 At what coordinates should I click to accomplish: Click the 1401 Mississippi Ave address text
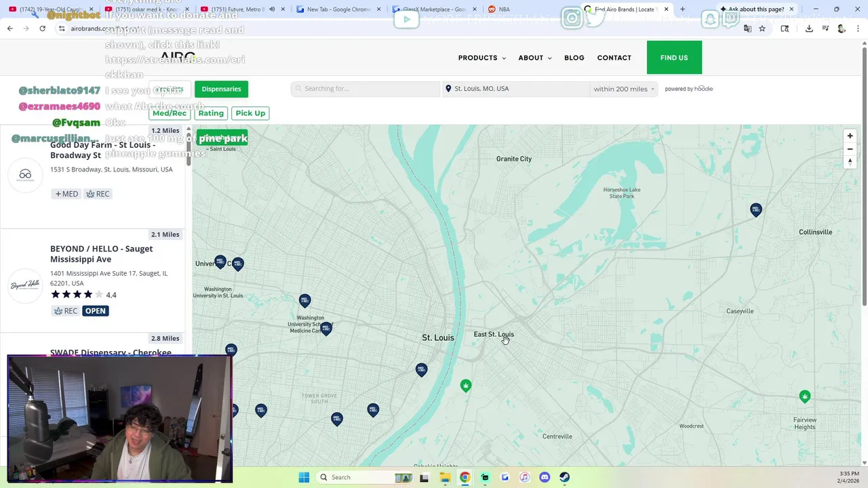tap(108, 278)
